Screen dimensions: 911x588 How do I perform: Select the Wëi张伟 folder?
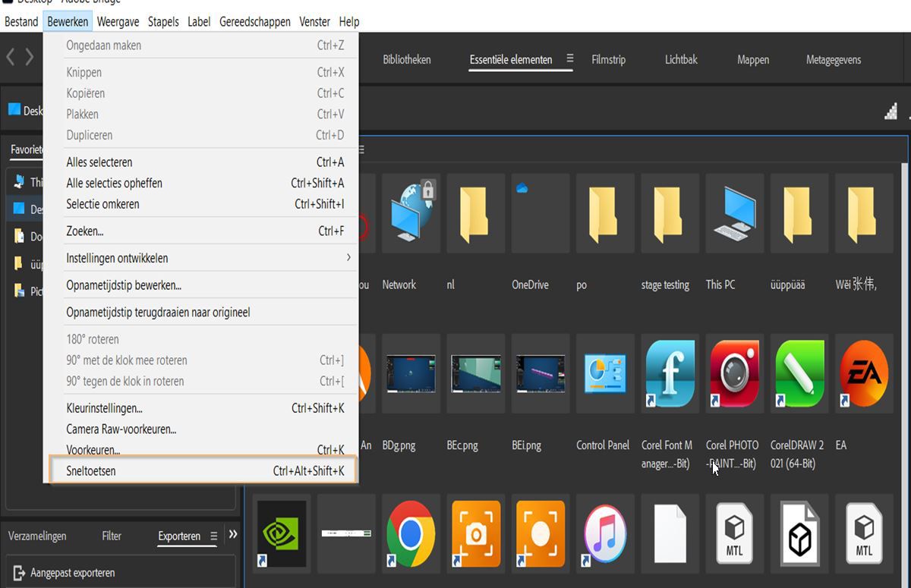point(864,212)
